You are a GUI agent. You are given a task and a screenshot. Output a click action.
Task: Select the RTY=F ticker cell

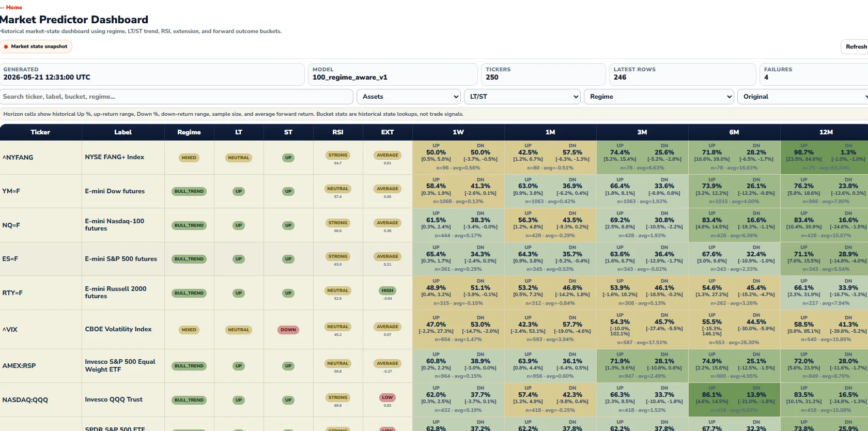(41, 293)
